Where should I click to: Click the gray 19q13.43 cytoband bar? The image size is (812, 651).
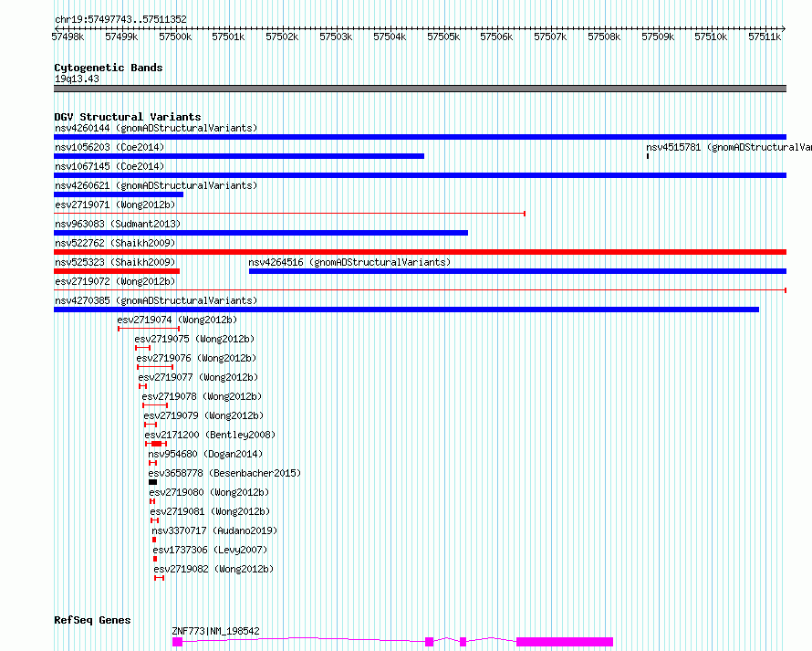[420, 89]
